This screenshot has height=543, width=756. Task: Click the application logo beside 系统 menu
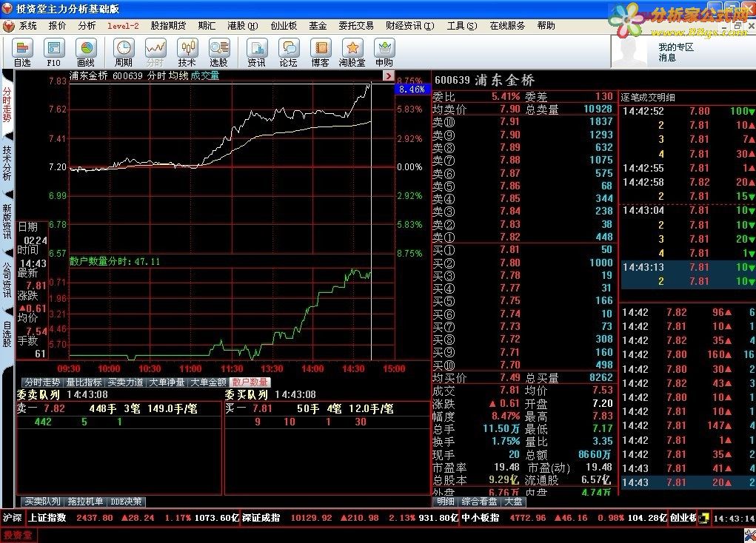click(x=8, y=26)
